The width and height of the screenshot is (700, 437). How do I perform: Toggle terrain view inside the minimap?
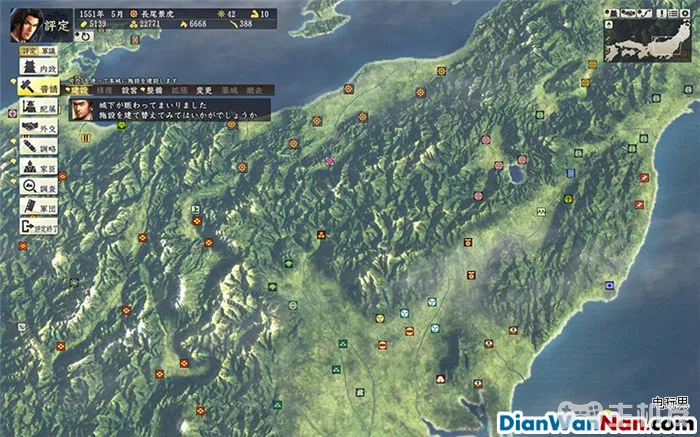point(609,25)
